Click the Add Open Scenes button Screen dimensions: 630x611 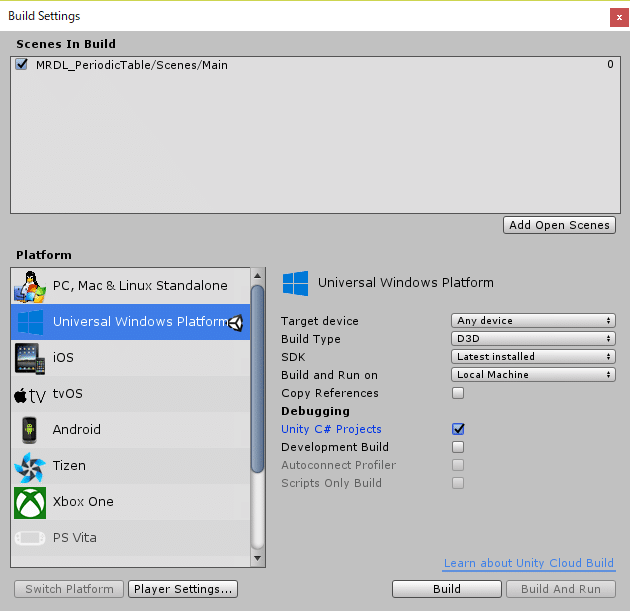559,225
